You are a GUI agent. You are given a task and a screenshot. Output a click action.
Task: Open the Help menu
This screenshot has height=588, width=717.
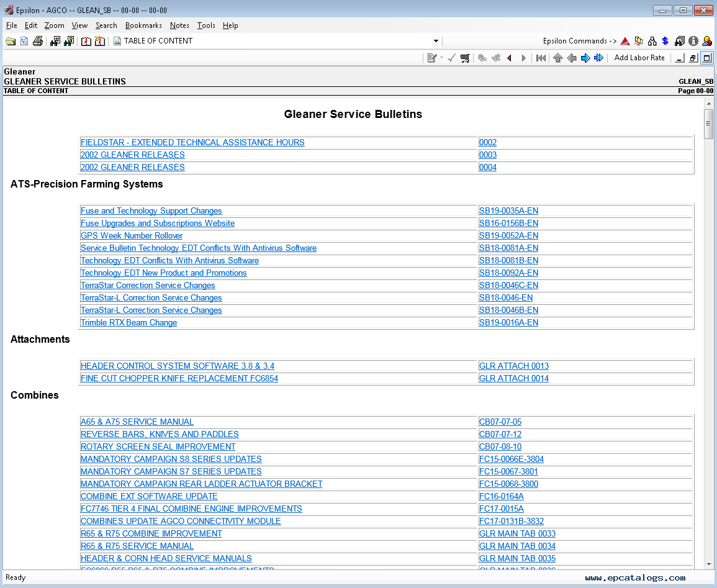coord(230,25)
